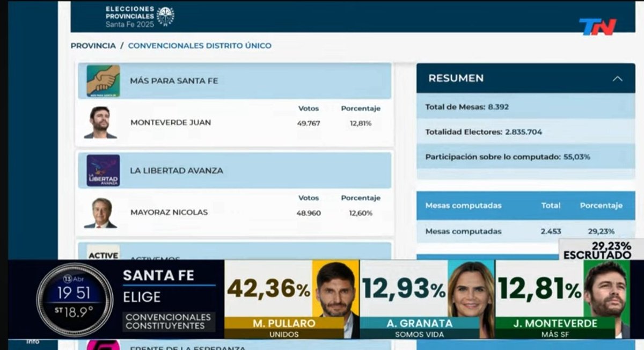644x350 pixels.
Task: Click the Elecciones Provinciales Santa Fe 2025 logo
Action: tap(140, 17)
